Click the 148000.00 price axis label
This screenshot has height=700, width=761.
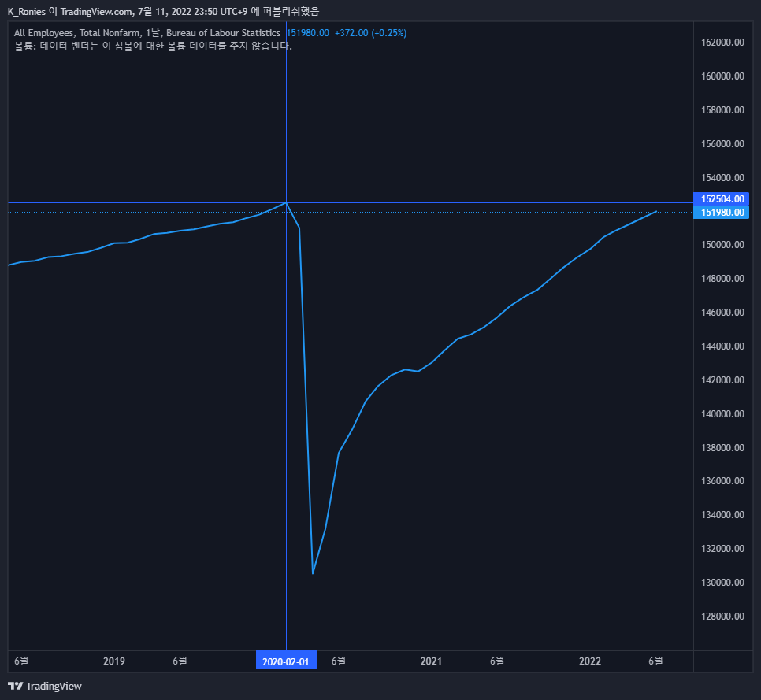(x=722, y=279)
